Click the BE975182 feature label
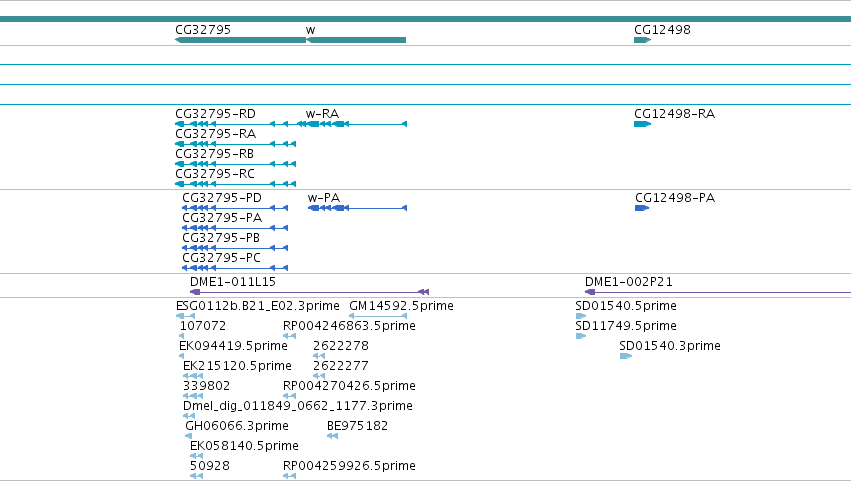The image size is (851, 481). point(357,427)
